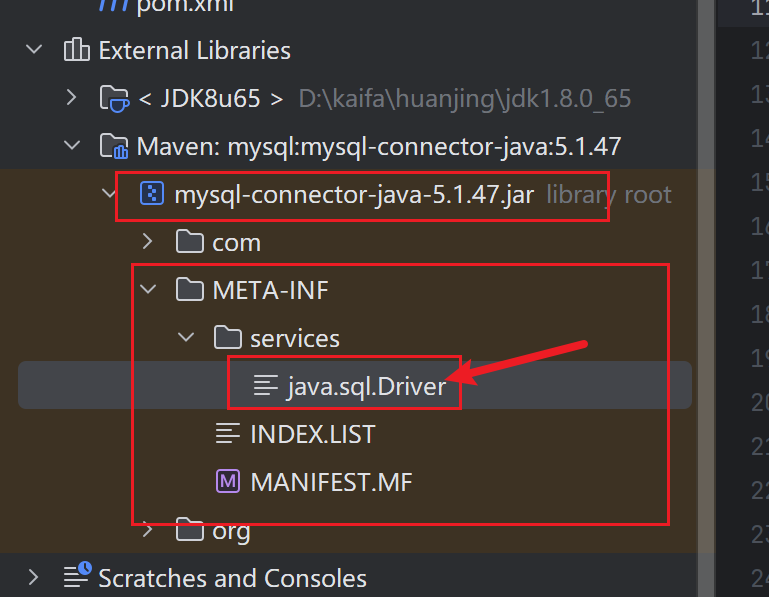Collapse the External Libraries node
769x597 pixels.
tap(34, 50)
